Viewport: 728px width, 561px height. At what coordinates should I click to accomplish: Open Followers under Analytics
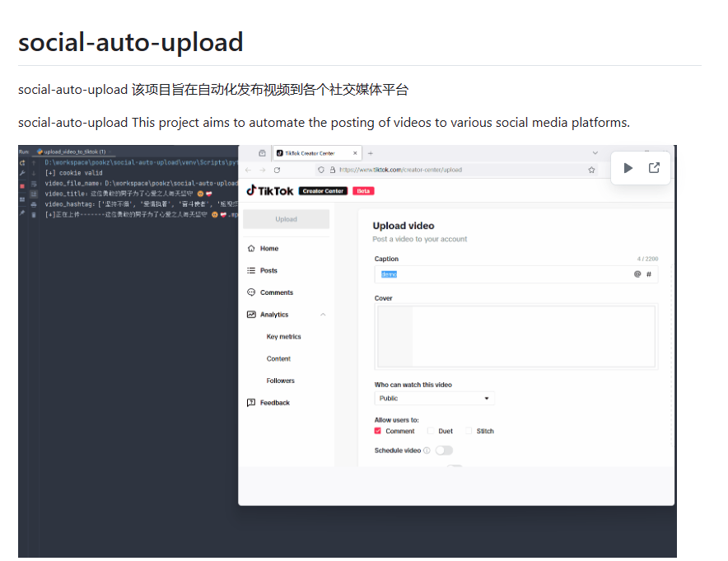click(281, 381)
